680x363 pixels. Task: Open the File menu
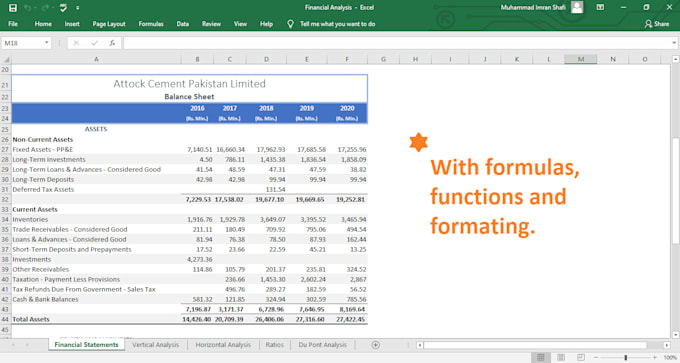pos(13,24)
